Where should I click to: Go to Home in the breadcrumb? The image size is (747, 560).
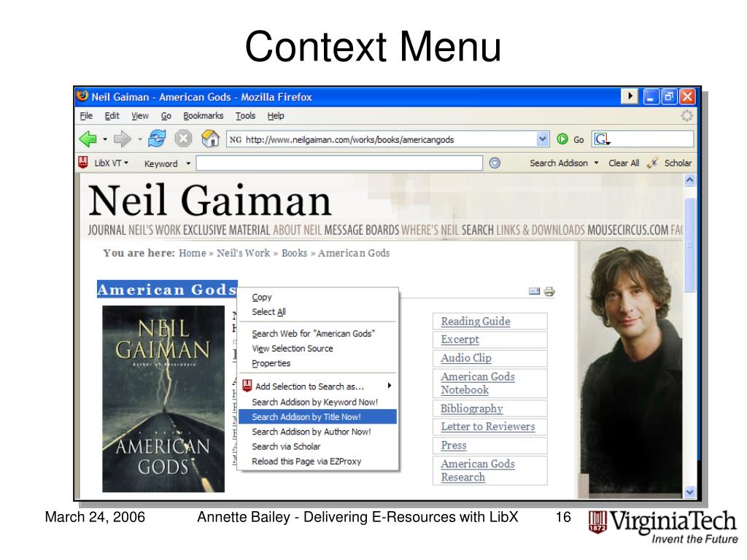pos(193,253)
